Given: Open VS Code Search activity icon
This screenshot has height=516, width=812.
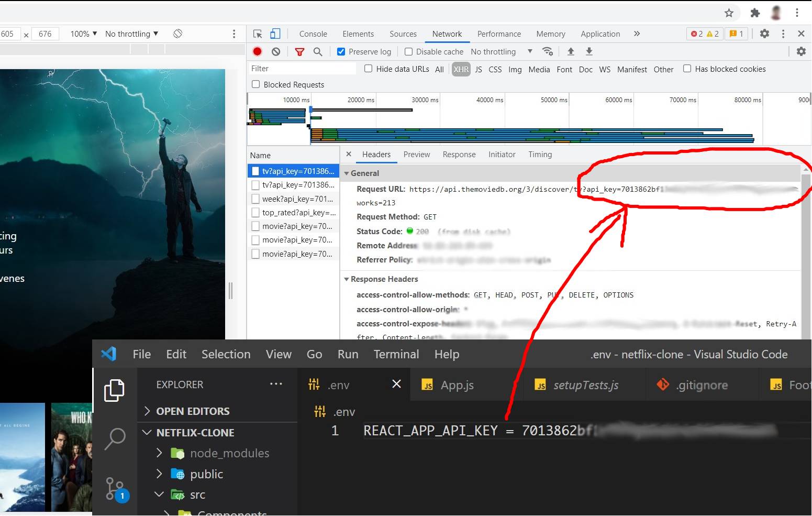Looking at the screenshot, I should [x=115, y=439].
